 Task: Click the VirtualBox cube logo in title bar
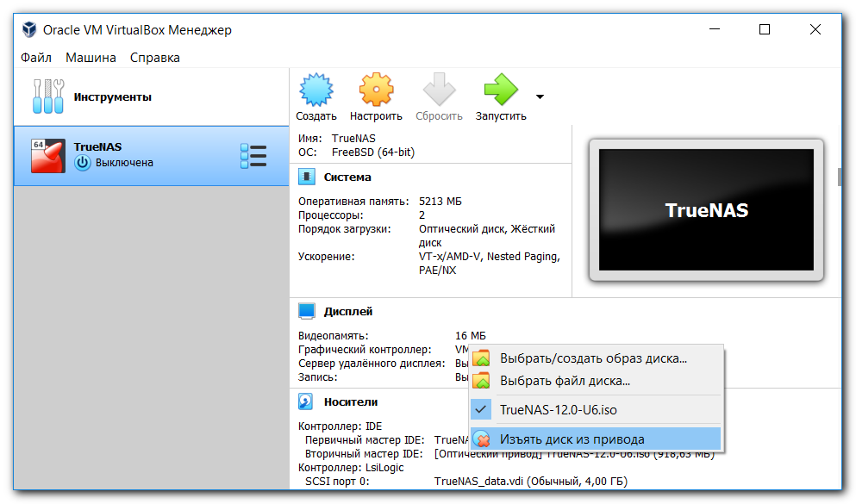29,29
